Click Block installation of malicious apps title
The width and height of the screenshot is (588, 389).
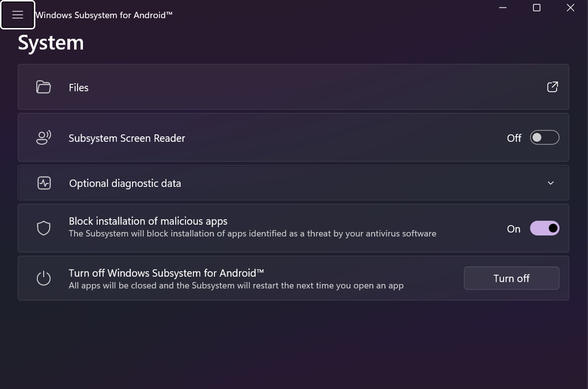pyautogui.click(x=148, y=221)
